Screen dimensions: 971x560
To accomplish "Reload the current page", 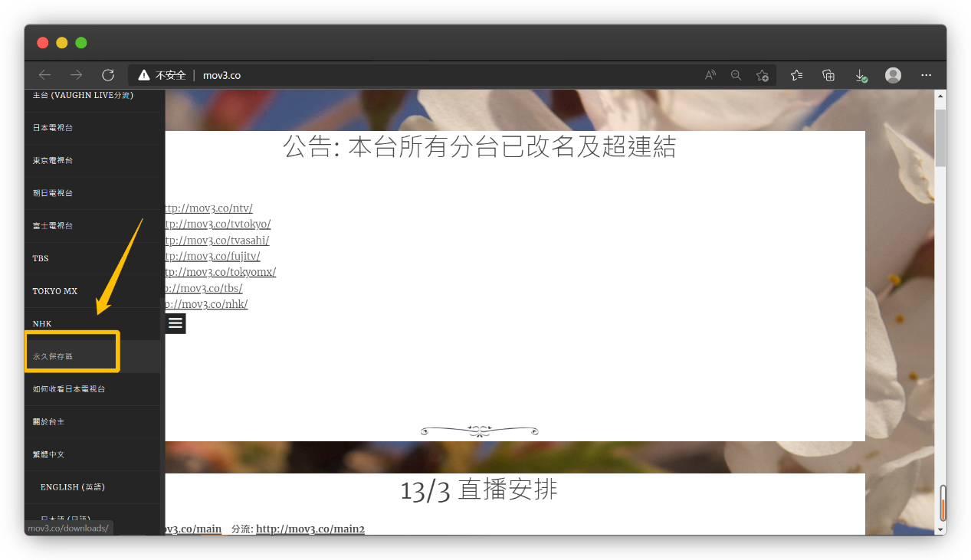I will (108, 75).
